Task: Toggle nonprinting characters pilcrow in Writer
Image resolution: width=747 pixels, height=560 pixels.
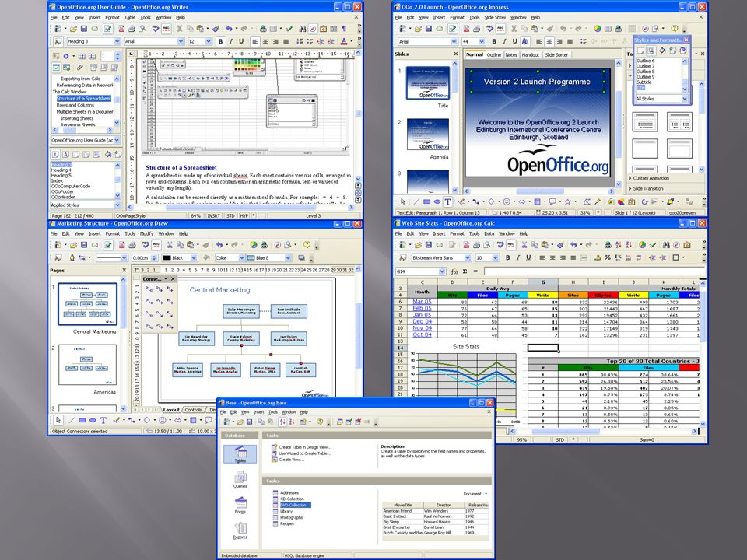Action: (344, 29)
